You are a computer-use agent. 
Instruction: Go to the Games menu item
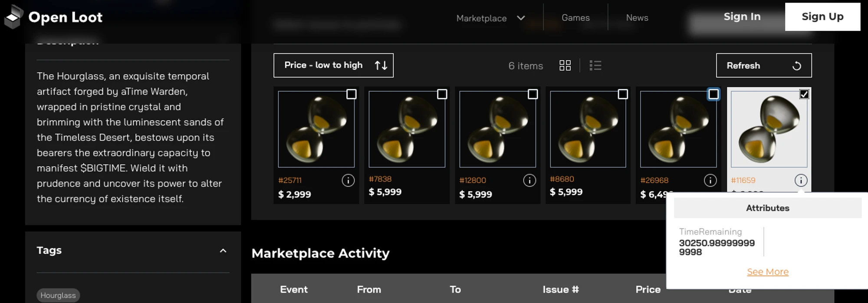click(575, 18)
